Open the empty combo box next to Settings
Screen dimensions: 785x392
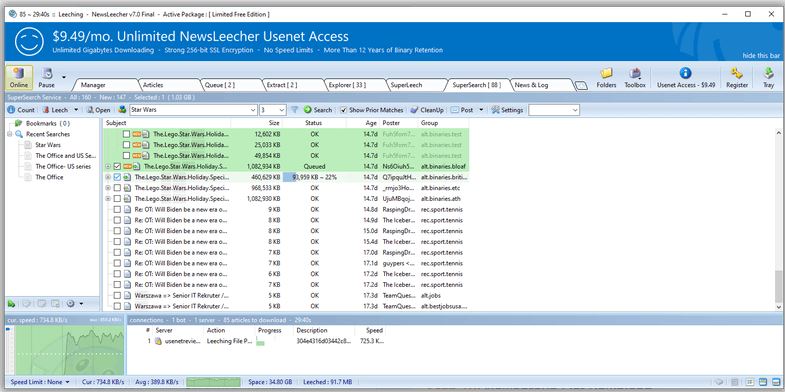pyautogui.click(x=554, y=110)
